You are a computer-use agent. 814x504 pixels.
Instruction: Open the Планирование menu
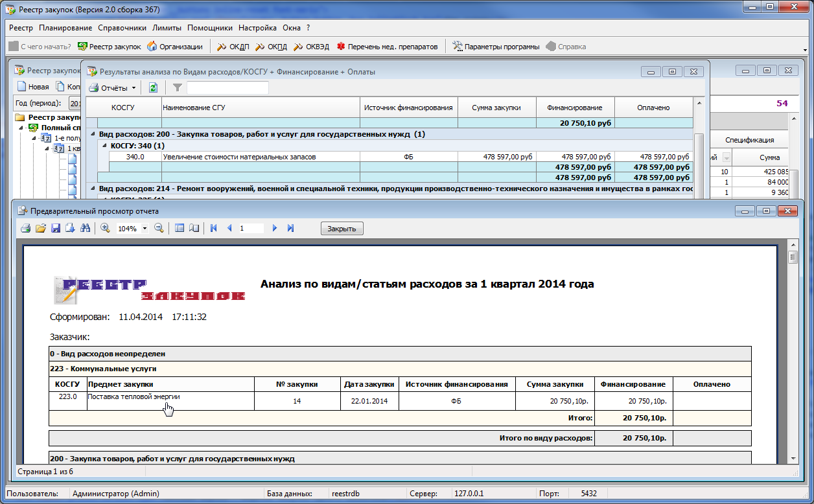(65, 28)
